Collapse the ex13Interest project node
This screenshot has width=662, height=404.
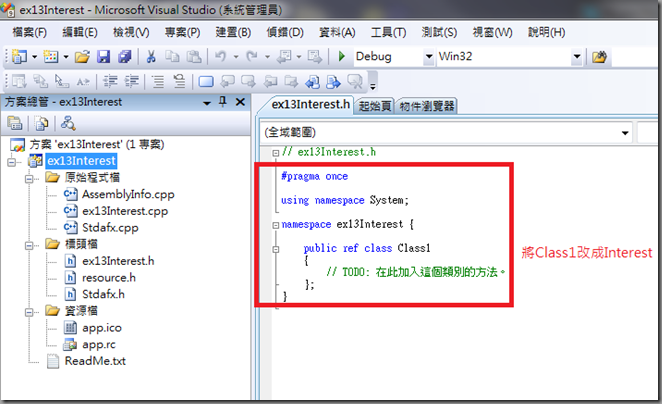pos(12,162)
